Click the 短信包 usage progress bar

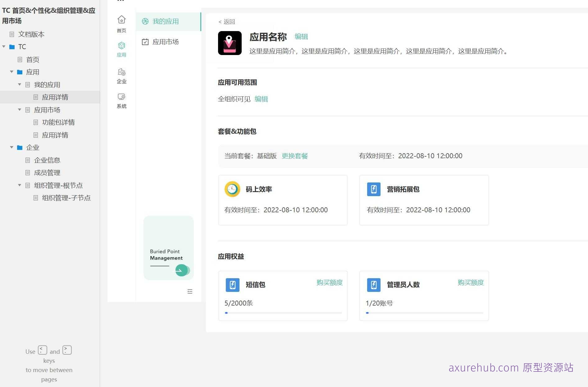283,313
